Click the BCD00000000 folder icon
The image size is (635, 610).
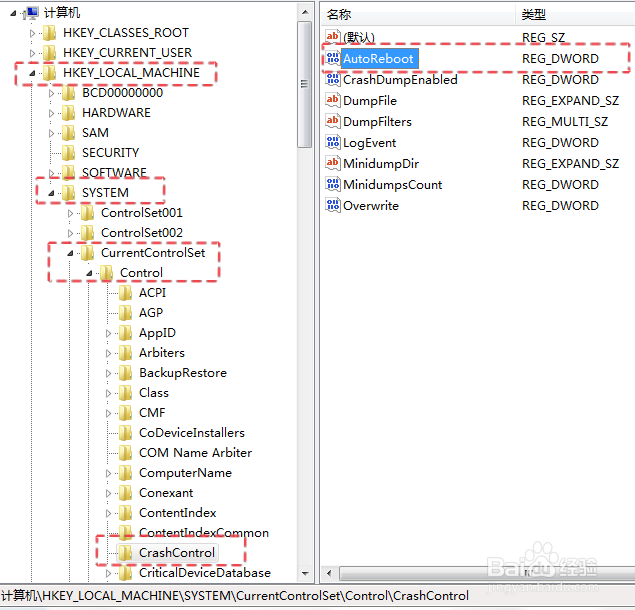(68, 93)
